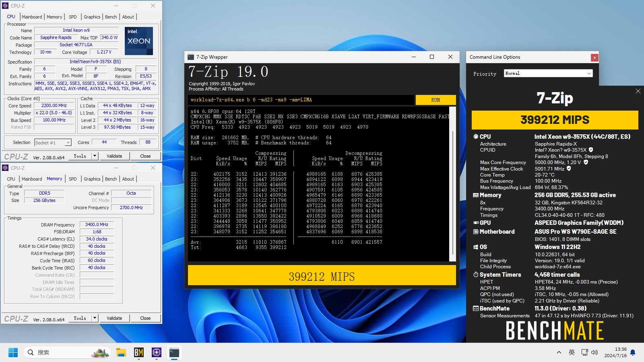Click shield icon next to Max Effective Clock
644x362 pixels.
pos(569,169)
